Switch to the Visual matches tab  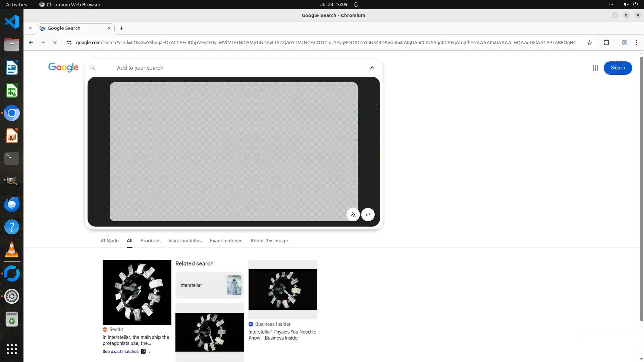point(185,241)
